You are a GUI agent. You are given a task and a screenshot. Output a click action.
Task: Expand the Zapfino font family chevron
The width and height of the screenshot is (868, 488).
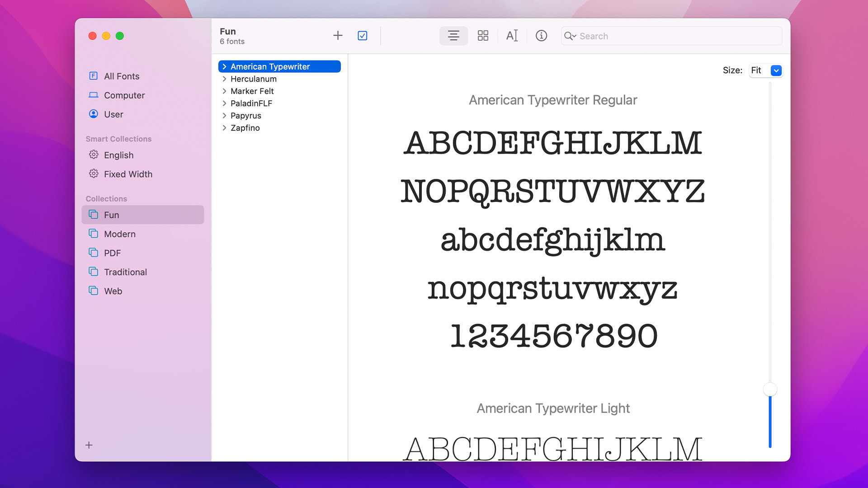(224, 128)
